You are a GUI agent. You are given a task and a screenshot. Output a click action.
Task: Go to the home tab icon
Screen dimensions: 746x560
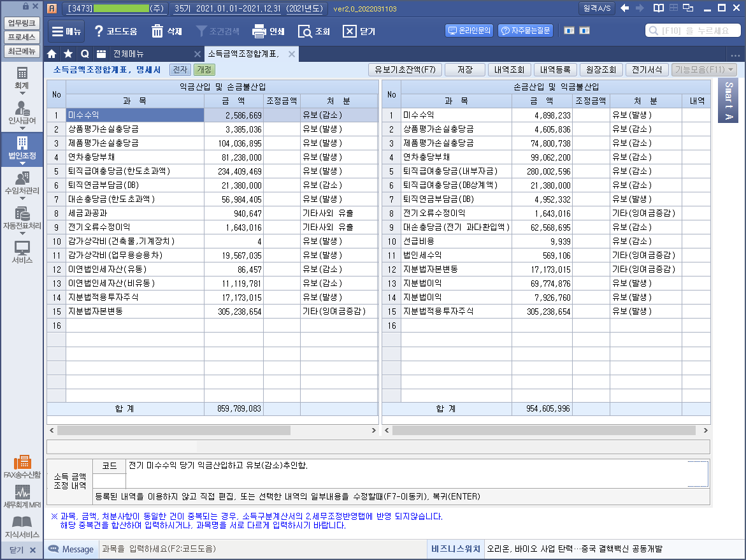tap(52, 54)
